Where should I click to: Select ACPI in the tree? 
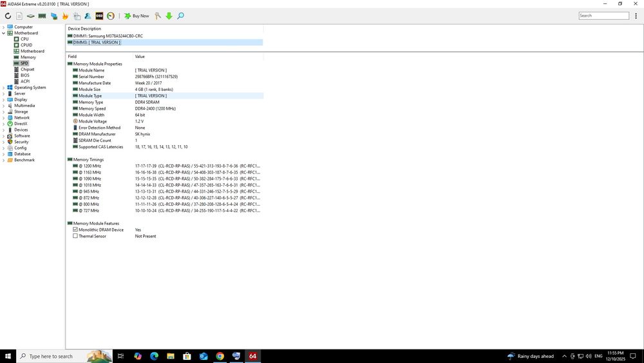pyautogui.click(x=24, y=81)
